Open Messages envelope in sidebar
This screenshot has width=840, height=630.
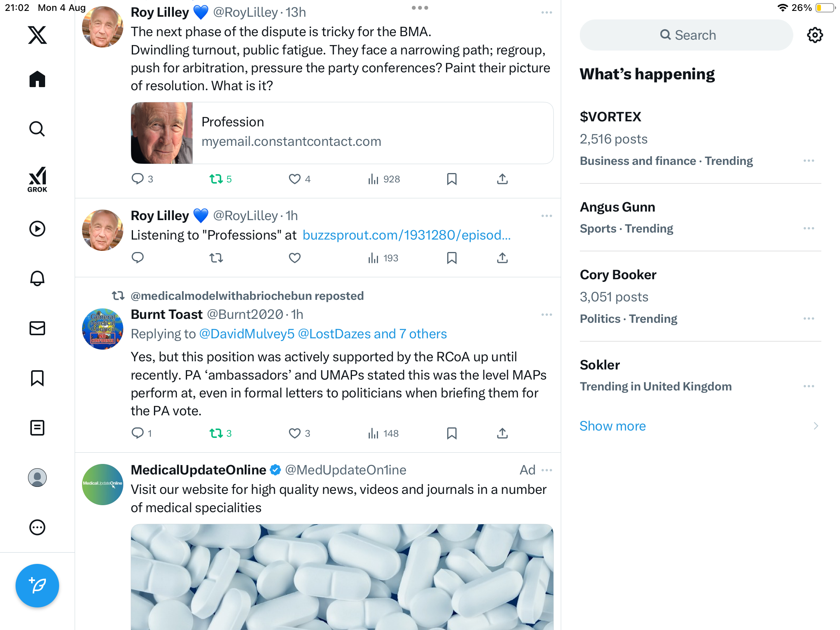point(37,328)
